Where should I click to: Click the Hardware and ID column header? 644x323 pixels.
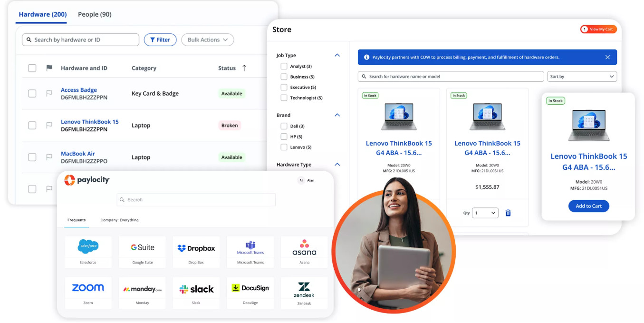pyautogui.click(x=84, y=68)
